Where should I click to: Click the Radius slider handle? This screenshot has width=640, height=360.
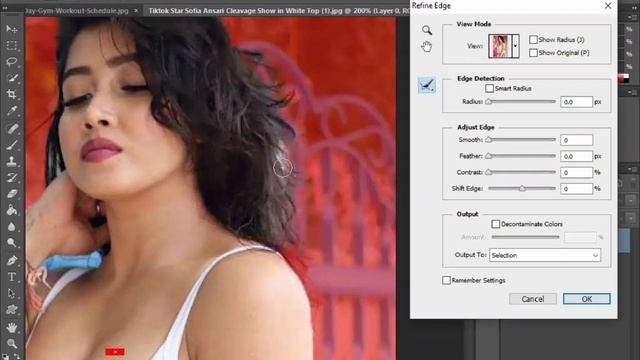click(489, 102)
